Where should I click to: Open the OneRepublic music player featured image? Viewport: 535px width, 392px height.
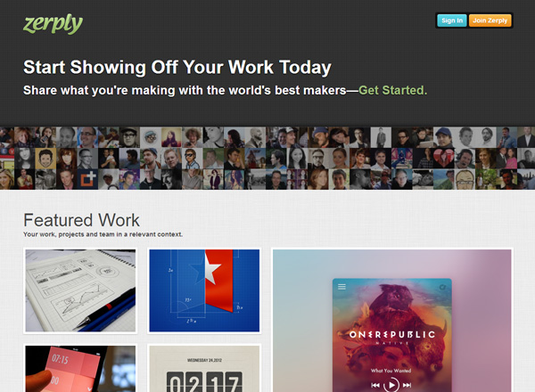click(392, 320)
